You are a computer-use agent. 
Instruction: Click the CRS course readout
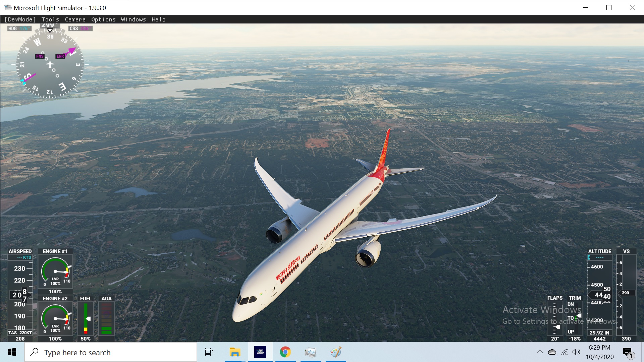[80, 28]
